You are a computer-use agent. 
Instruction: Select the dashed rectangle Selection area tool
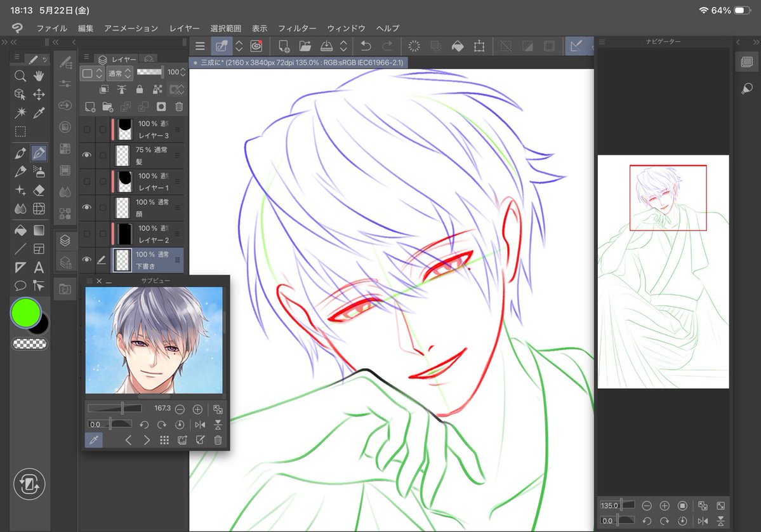pyautogui.click(x=20, y=131)
